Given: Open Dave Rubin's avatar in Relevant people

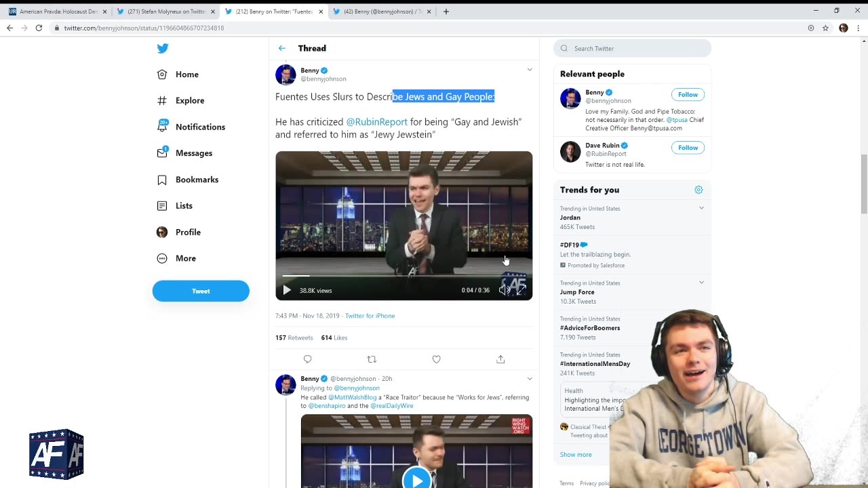Looking at the screenshot, I should 570,151.
